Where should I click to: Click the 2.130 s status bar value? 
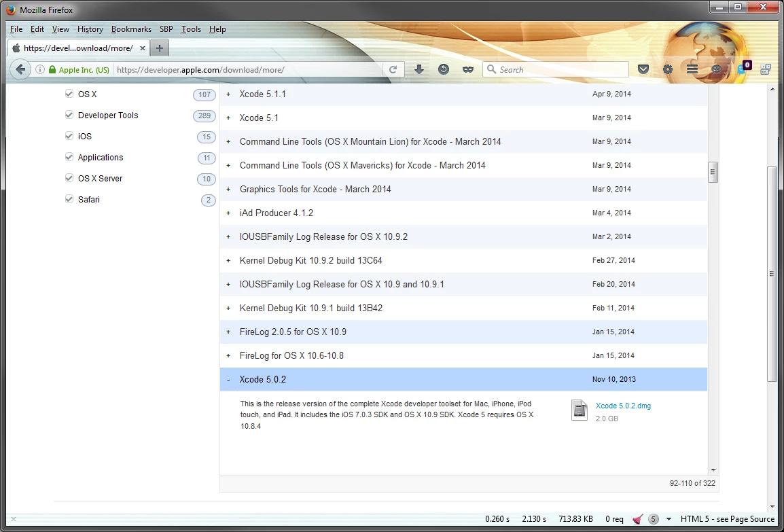tap(534, 519)
